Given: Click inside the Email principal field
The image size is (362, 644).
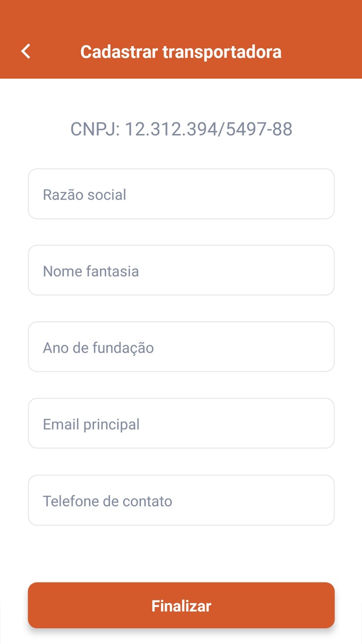Looking at the screenshot, I should coord(181,423).
